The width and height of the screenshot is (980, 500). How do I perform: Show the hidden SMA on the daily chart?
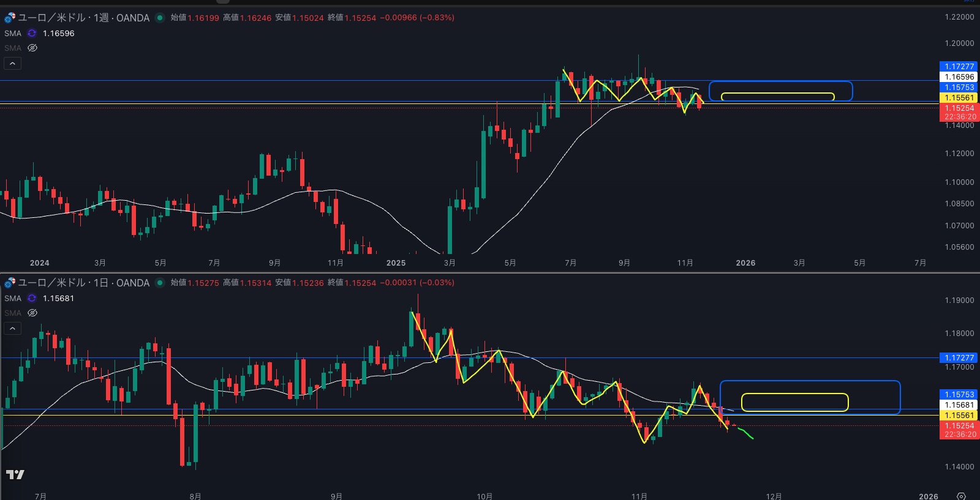pos(32,313)
